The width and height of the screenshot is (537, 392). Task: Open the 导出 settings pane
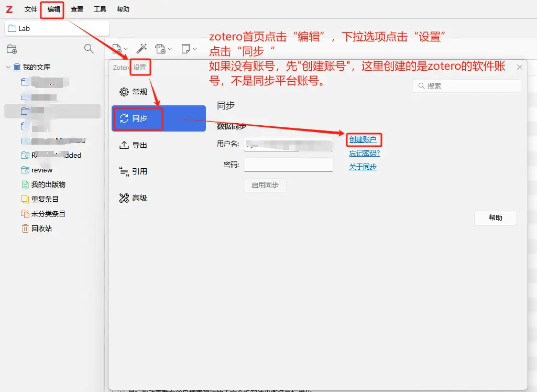[159, 145]
